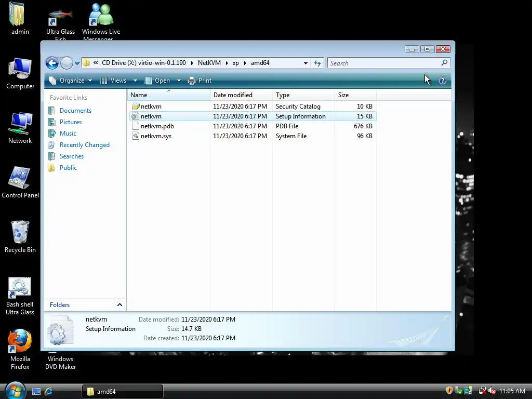Viewport: 532px width, 399px height.
Task: Click PDB File type cell
Action: (287, 126)
